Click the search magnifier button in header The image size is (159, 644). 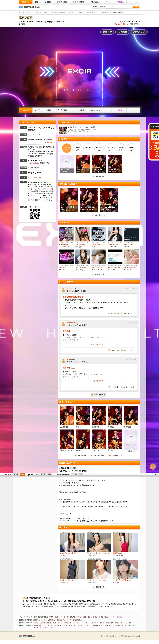tap(136, 7)
